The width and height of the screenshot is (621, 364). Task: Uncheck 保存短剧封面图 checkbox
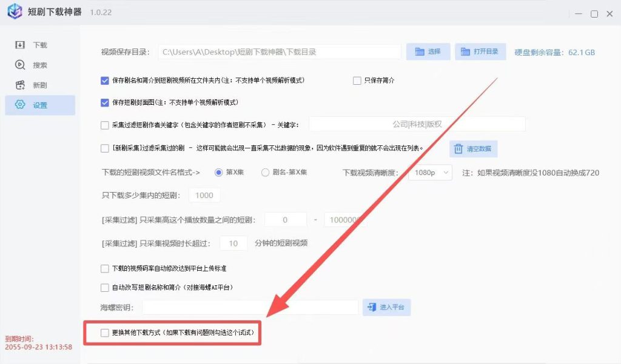[104, 102]
